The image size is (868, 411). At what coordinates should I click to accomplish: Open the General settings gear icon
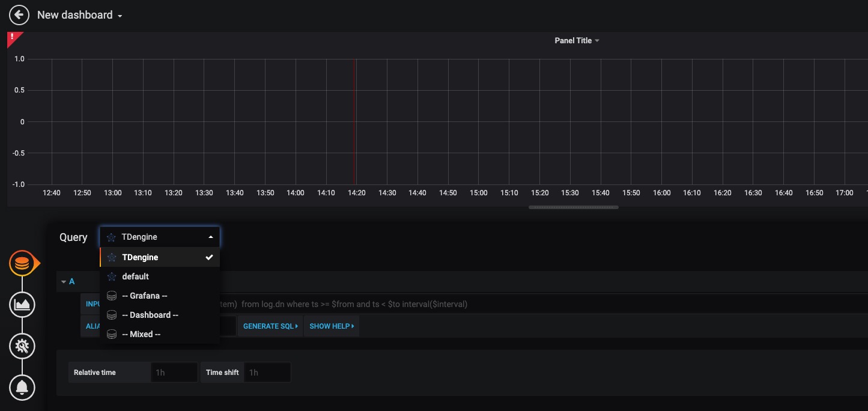(22, 346)
